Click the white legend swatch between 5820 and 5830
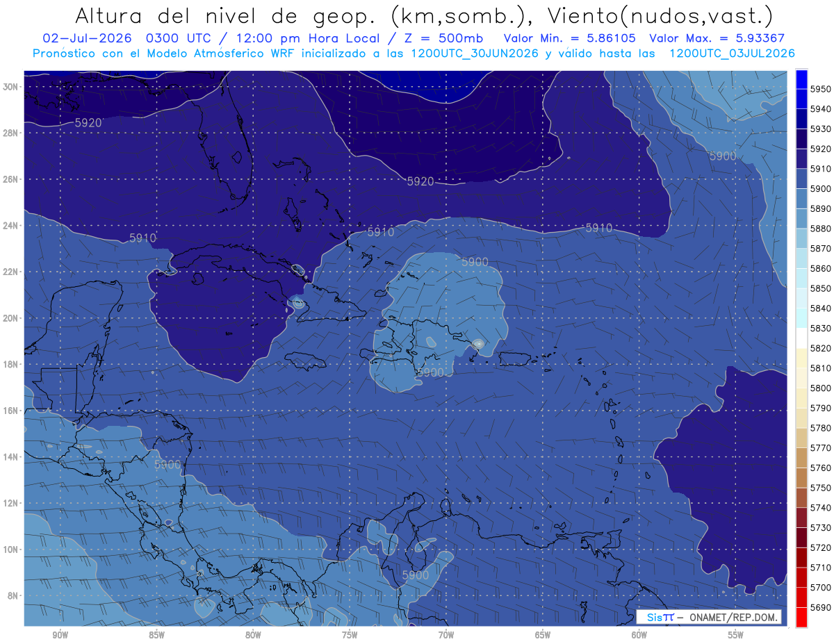Image resolution: width=834 pixels, height=644 pixels. pos(801,338)
